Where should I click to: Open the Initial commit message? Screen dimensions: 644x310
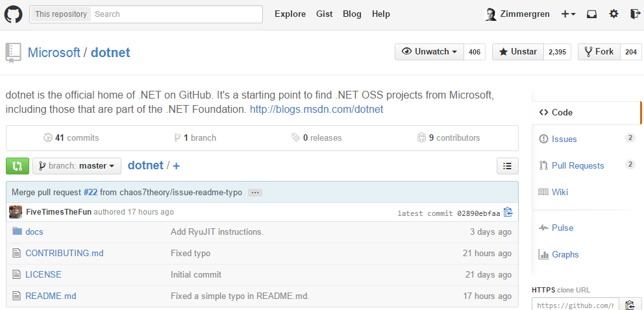196,274
